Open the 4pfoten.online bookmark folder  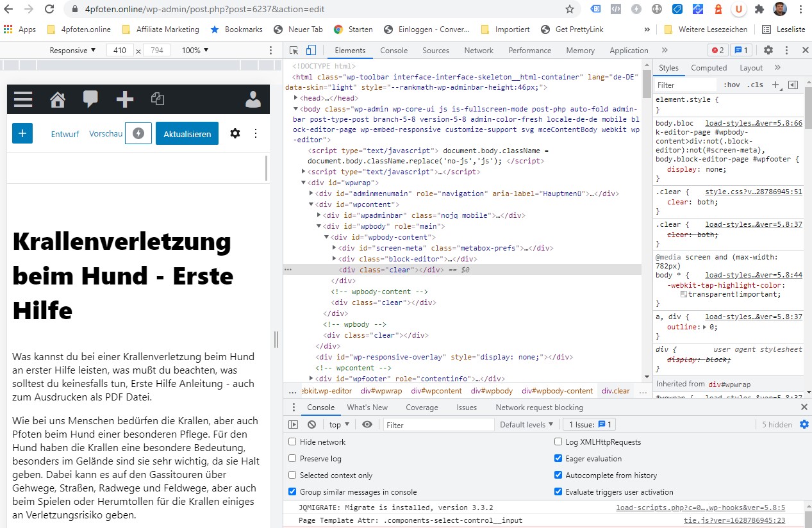(x=79, y=29)
